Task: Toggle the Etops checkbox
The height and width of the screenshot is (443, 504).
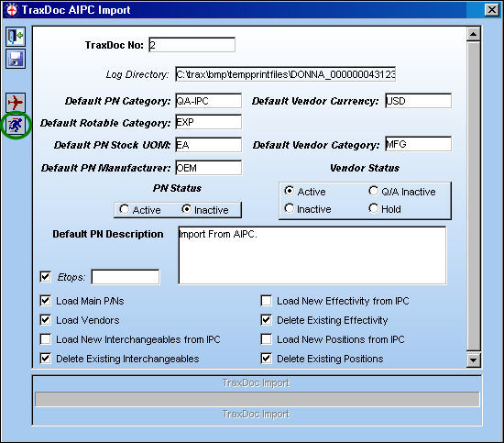Action: 45,277
